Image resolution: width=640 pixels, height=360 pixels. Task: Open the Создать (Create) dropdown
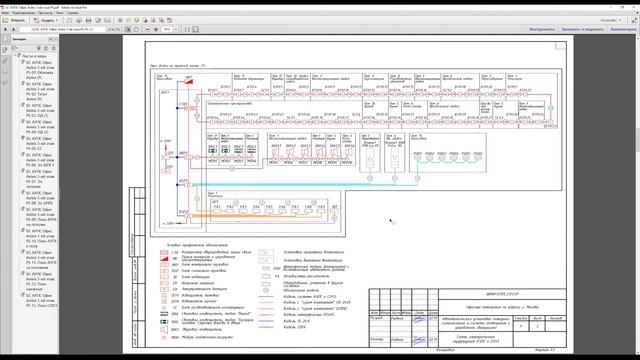pos(46,20)
